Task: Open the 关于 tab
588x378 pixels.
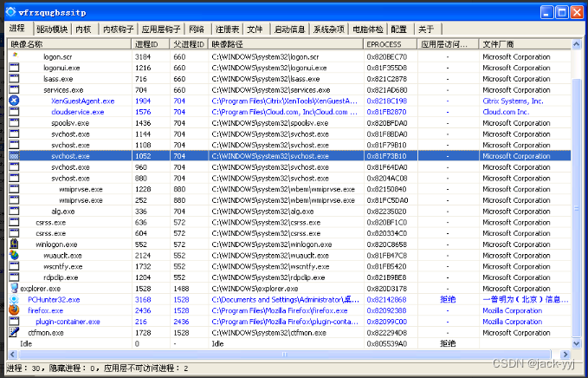Action: 426,29
